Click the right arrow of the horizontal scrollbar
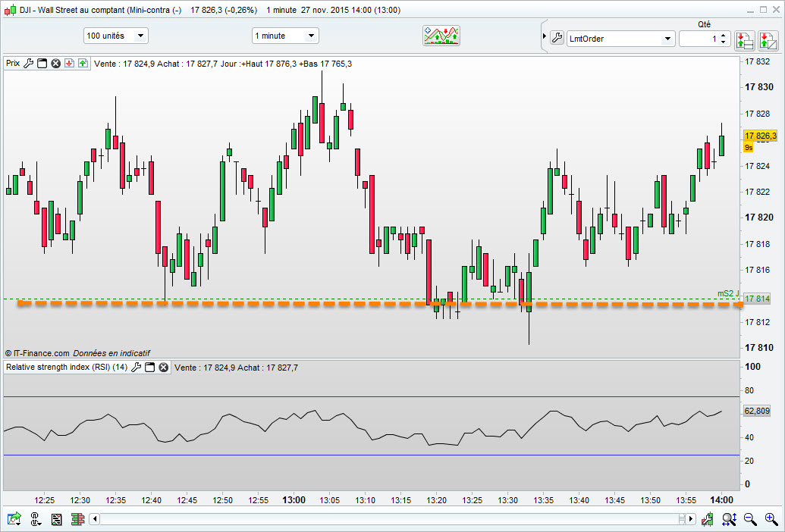The width and height of the screenshot is (785, 532). [691, 519]
